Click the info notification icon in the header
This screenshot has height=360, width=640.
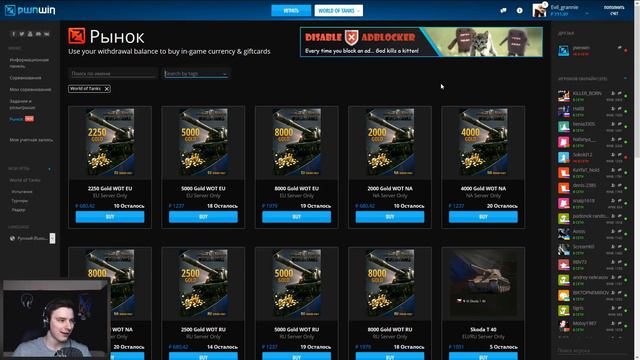click(520, 11)
